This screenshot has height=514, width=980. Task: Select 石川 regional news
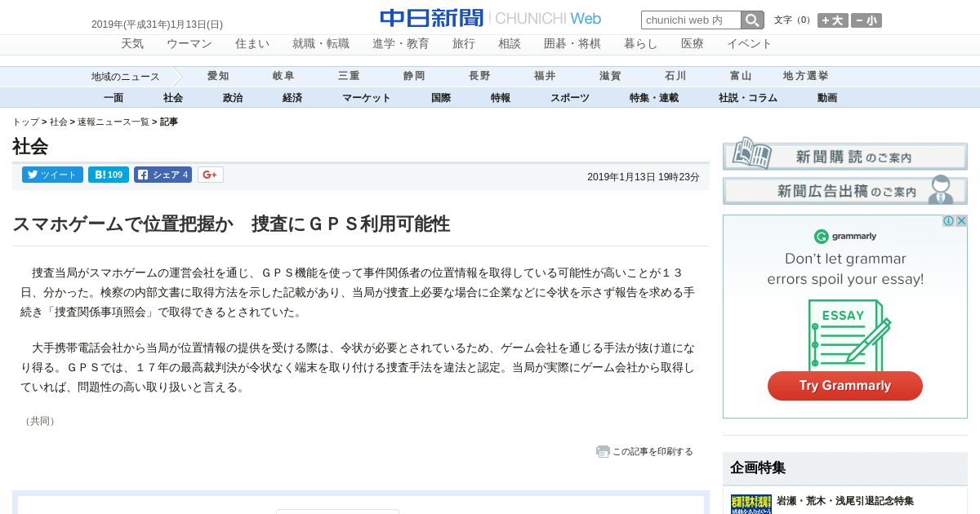pos(675,76)
